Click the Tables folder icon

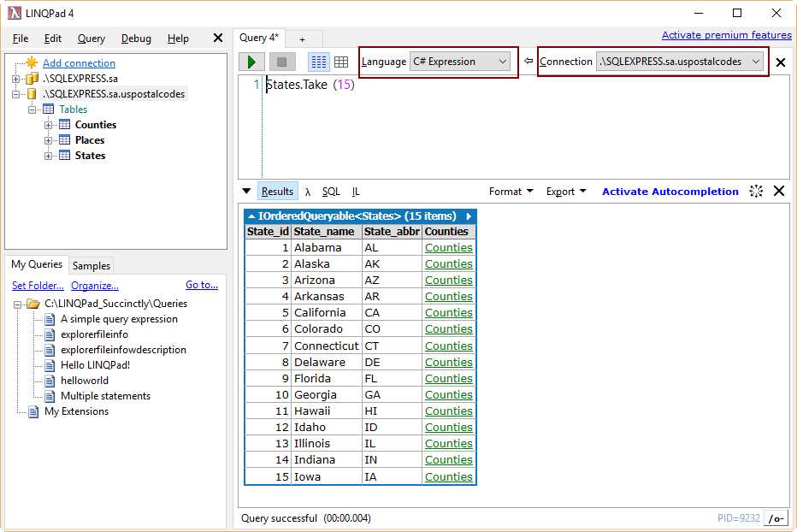click(48, 109)
